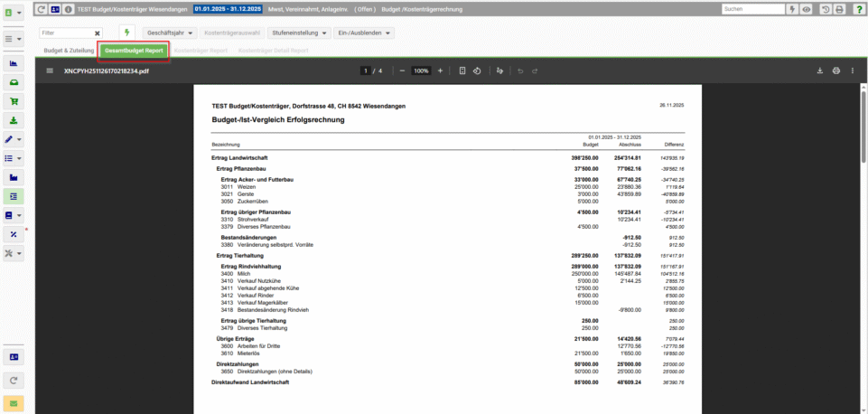
Task: Open the client card icon in title bar
Action: pos(55,9)
